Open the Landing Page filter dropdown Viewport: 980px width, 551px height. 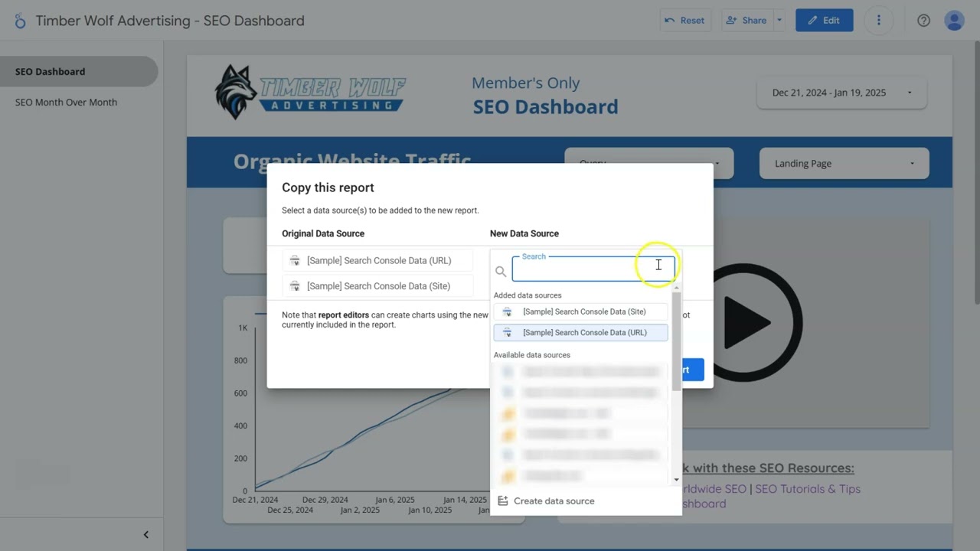click(844, 163)
